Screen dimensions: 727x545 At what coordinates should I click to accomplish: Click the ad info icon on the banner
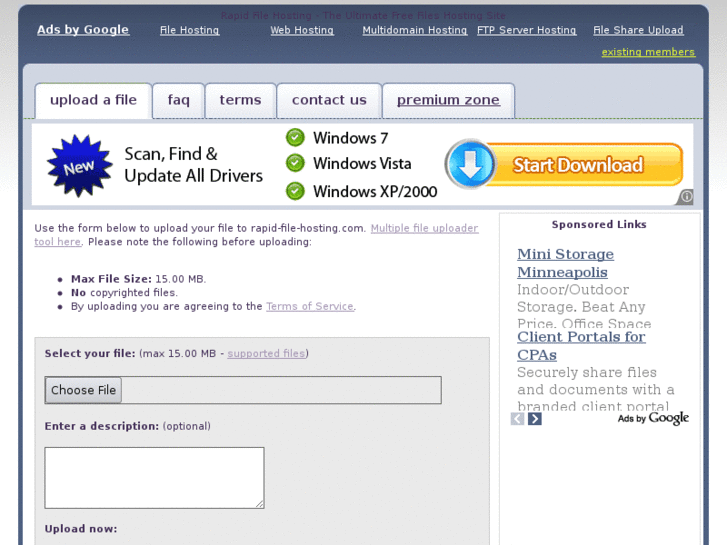(687, 197)
